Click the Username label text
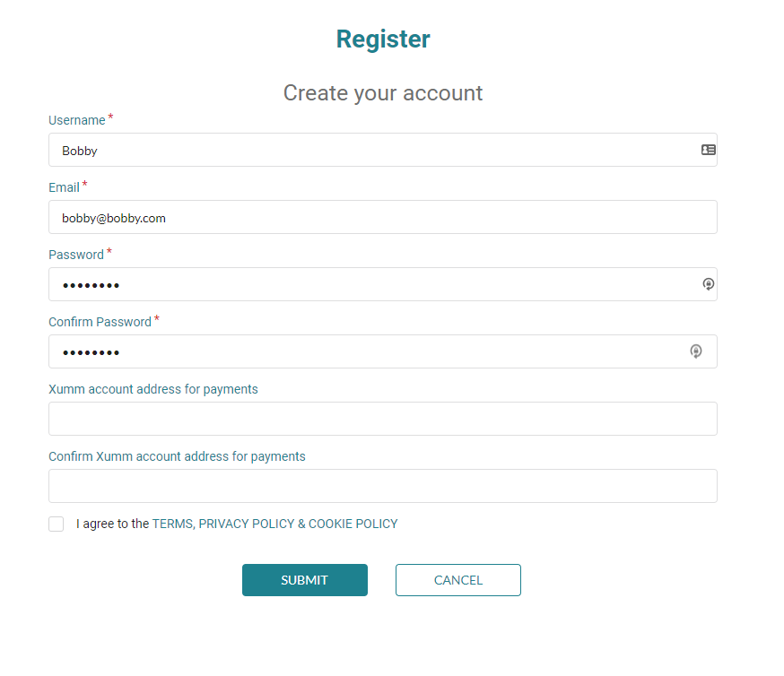The image size is (784, 676). (x=77, y=120)
